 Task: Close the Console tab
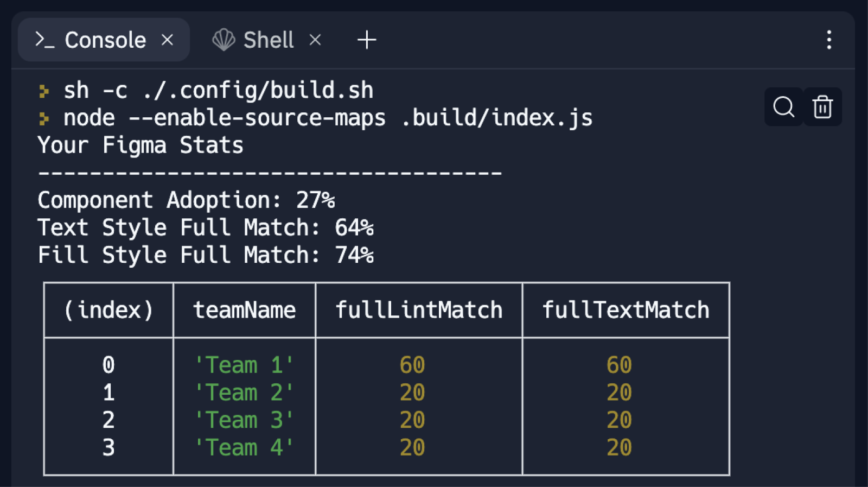coord(167,40)
